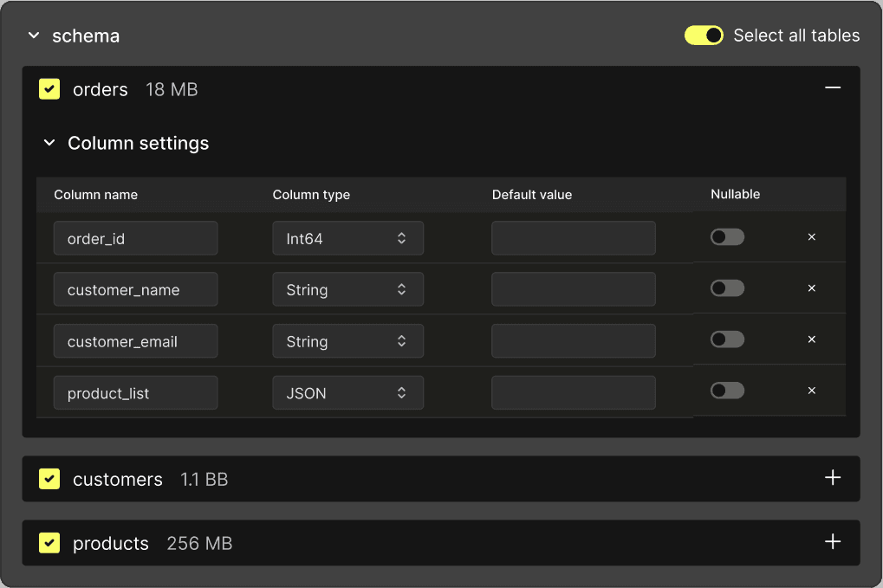Open the Int64 column type dropdown
This screenshot has height=588, width=883.
coord(347,238)
